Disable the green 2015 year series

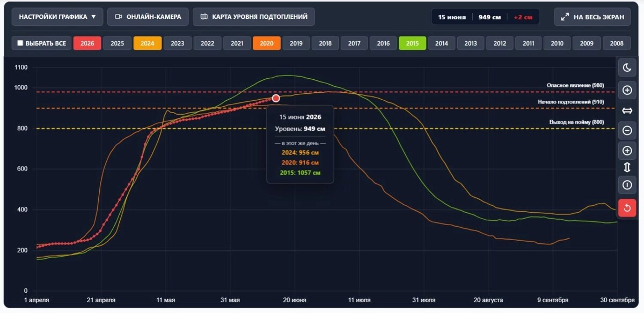pyautogui.click(x=412, y=43)
